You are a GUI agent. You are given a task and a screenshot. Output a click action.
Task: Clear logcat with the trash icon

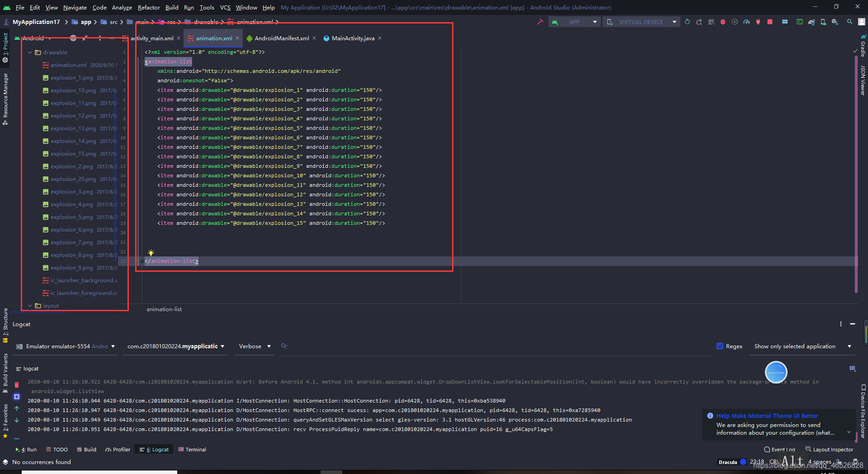click(x=17, y=385)
